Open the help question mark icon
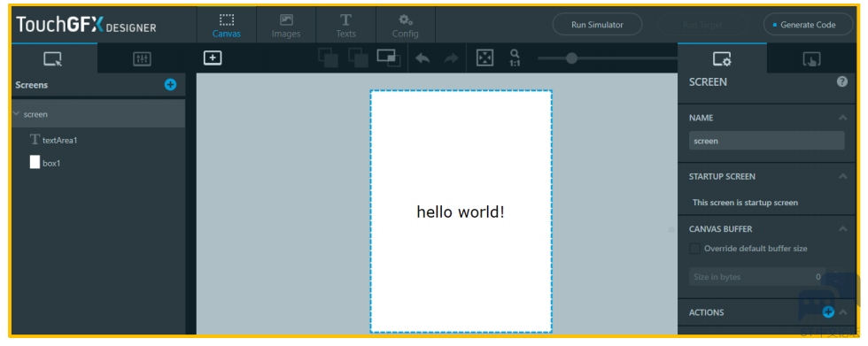The width and height of the screenshot is (868, 346). pyautogui.click(x=842, y=81)
